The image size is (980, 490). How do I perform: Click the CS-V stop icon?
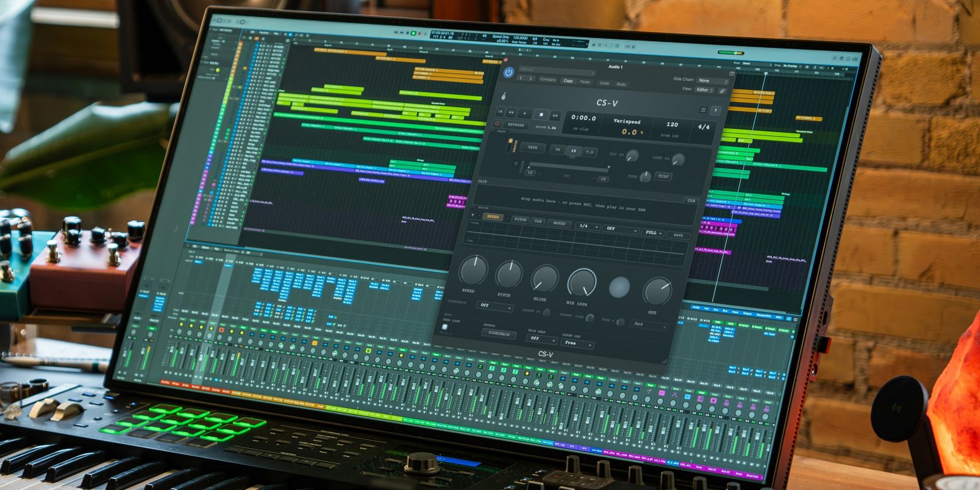(x=541, y=115)
